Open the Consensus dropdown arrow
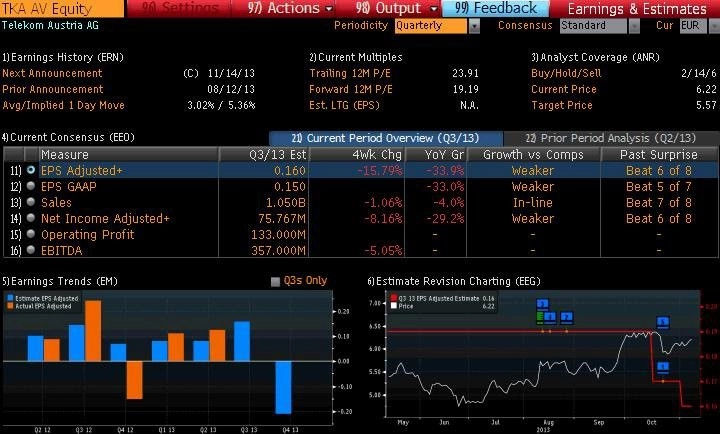Viewport: 720px width, 434px height. click(635, 26)
